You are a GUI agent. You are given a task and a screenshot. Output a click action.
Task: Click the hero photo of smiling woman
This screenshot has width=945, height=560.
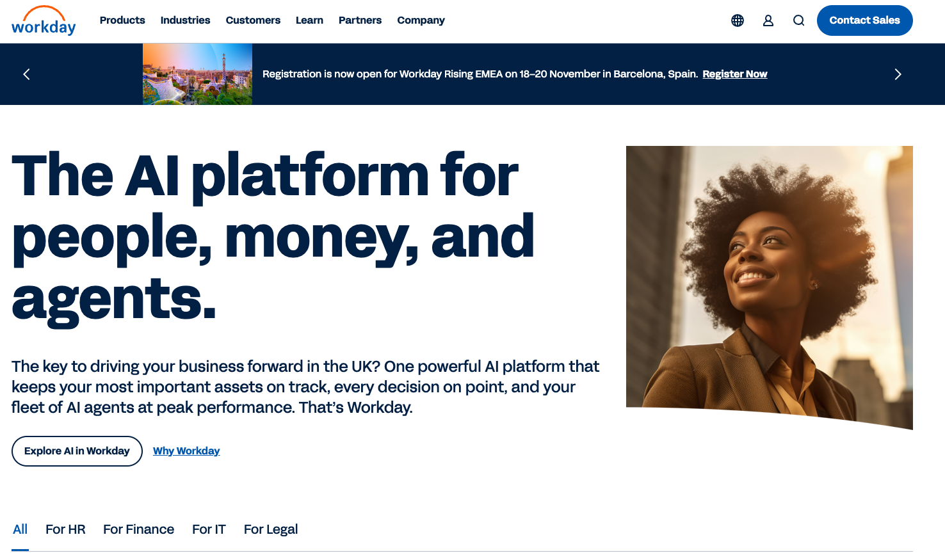(770, 287)
